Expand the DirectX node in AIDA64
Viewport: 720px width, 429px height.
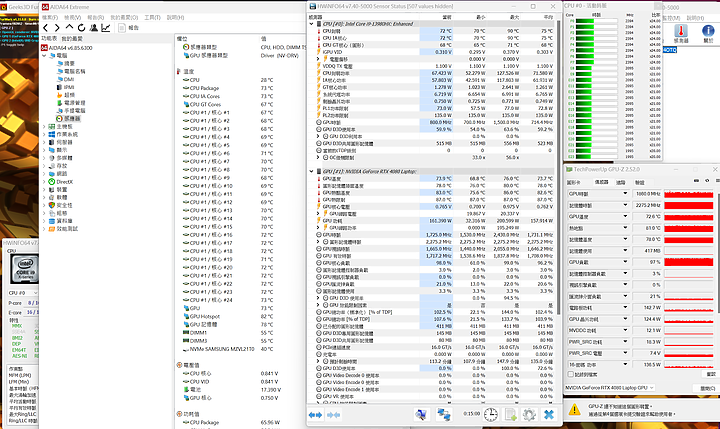pyautogui.click(x=45, y=182)
